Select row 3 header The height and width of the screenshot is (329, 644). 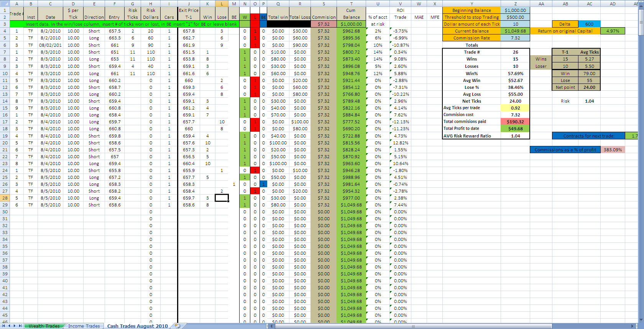pos(5,24)
